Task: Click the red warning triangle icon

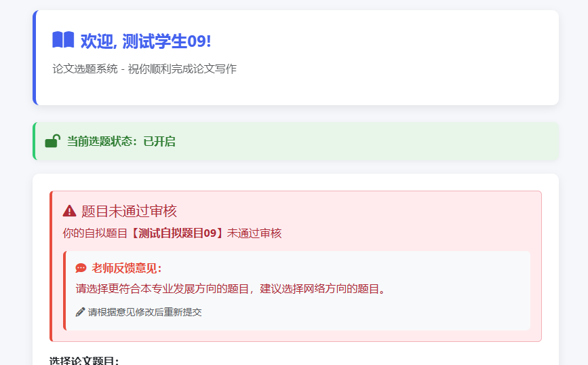Action: click(69, 211)
